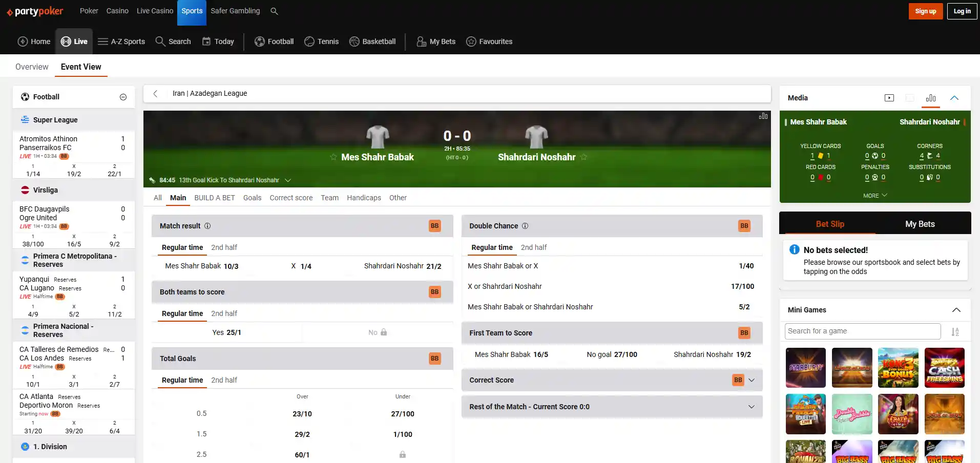980x463 pixels.
Task: Collapse the Mini Games panel
Action: click(x=956, y=310)
